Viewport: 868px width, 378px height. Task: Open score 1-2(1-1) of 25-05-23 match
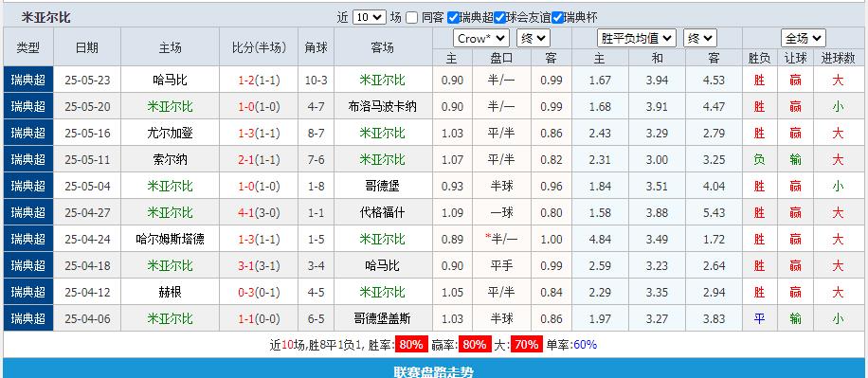(259, 81)
